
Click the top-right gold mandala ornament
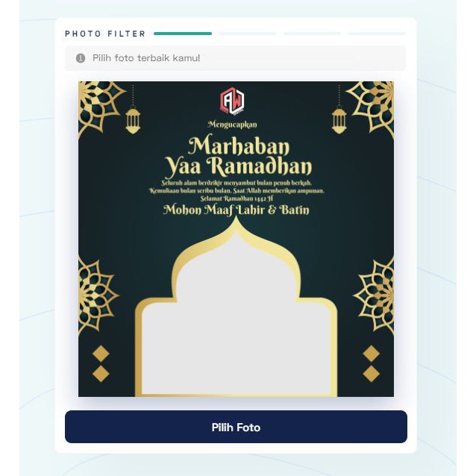[371, 107]
